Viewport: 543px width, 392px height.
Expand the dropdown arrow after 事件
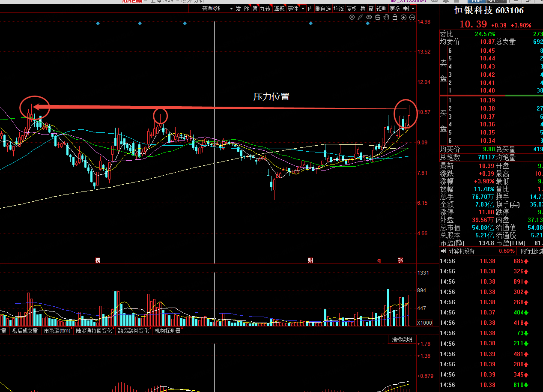[303, 9]
